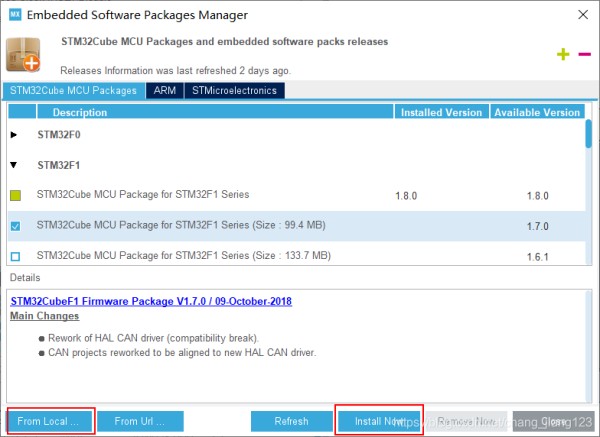Click the Description column header
This screenshot has height=437, width=600.
[215, 112]
